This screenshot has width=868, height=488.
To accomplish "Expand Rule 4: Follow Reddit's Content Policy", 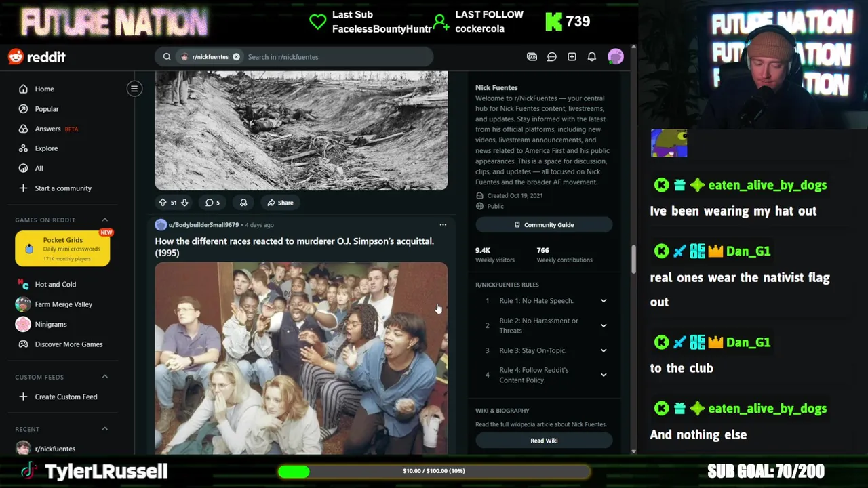I will (x=544, y=375).
